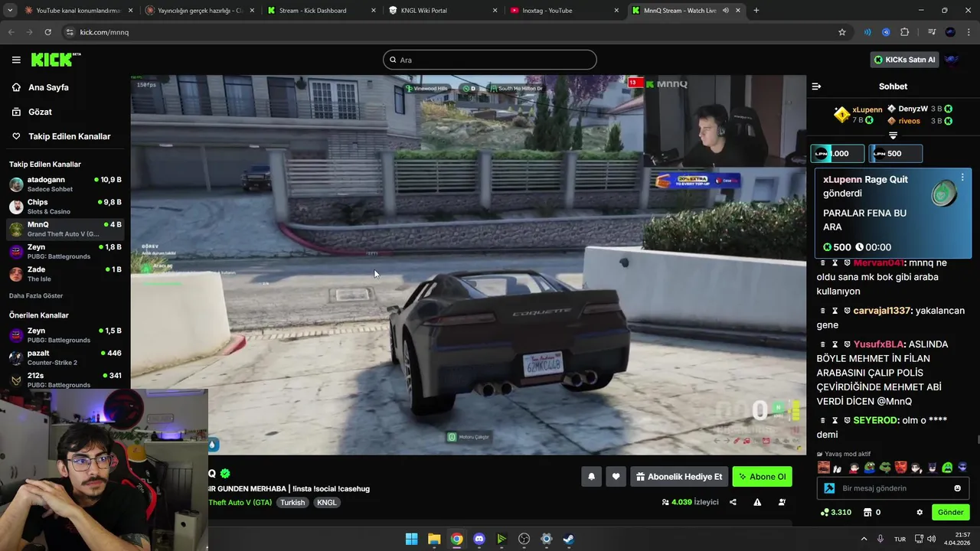
Task: Go to Ana Sayfa in sidebar
Action: 48,87
